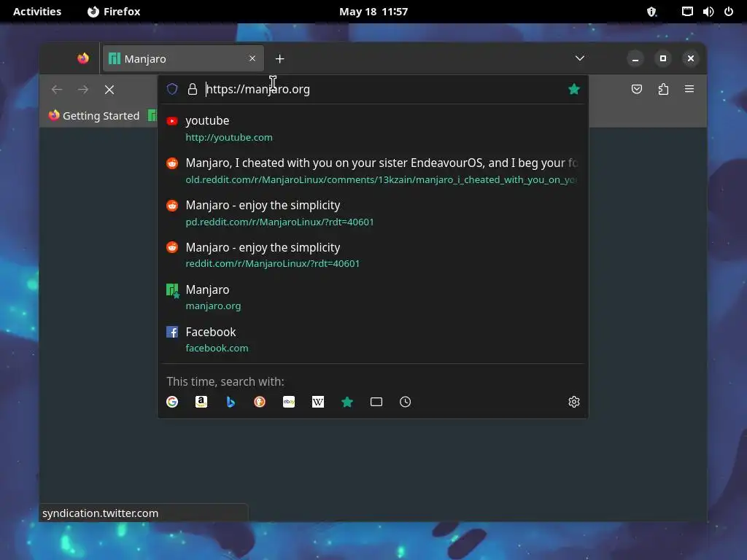
Task: Open Getting Started bookmark
Action: tap(94, 116)
